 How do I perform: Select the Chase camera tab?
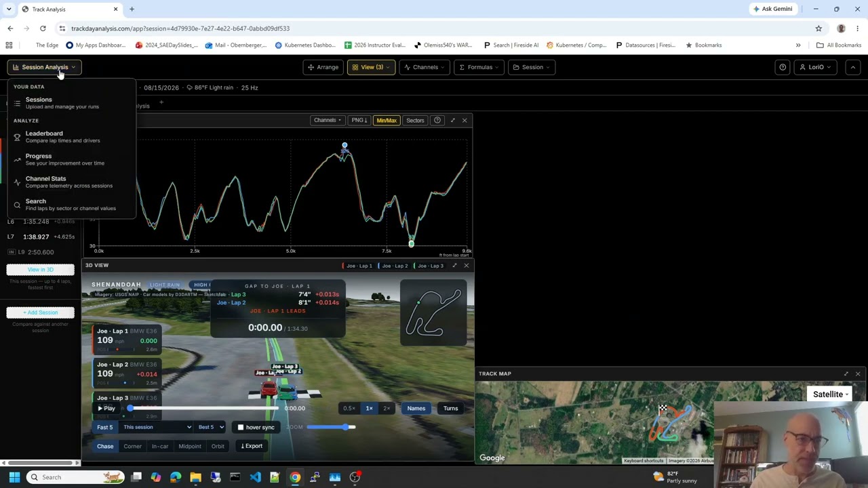[x=105, y=446]
